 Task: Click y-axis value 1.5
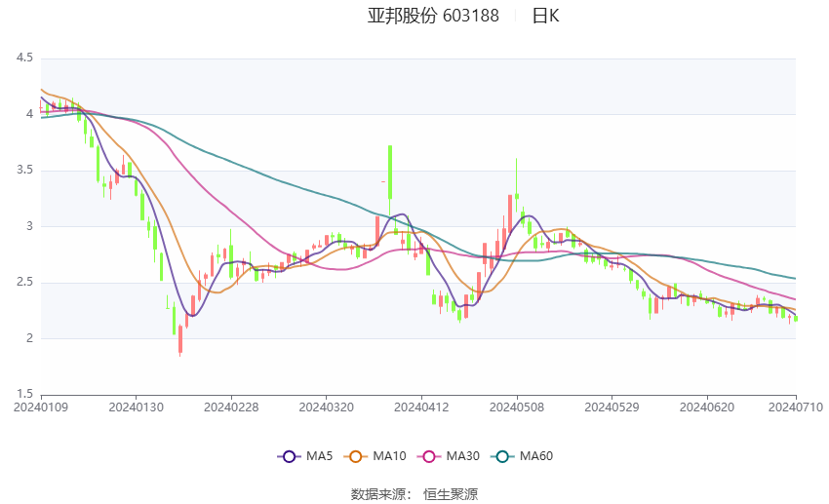pyautogui.click(x=24, y=394)
